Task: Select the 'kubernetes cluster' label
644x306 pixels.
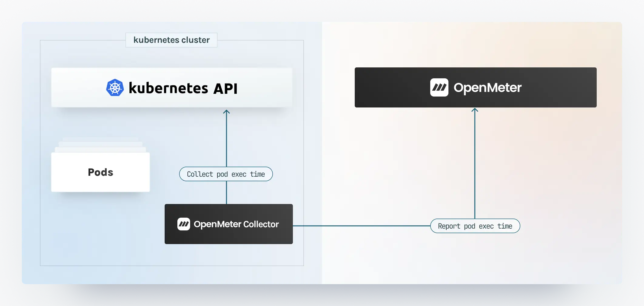Action: click(171, 40)
